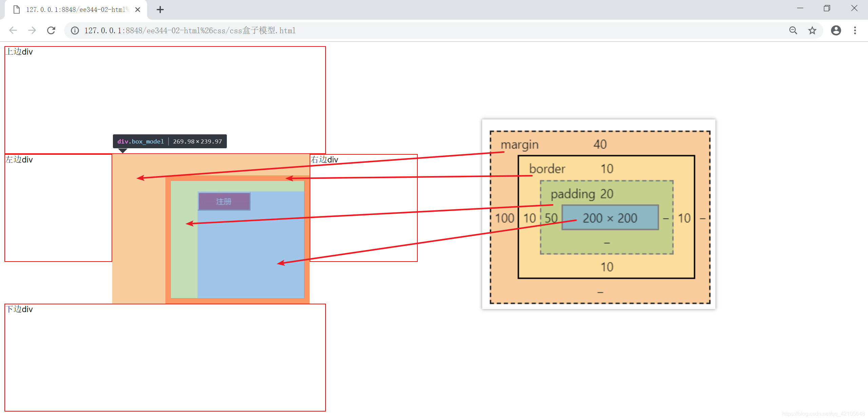Go back to the previous page
Screen dimensions: 868x420
tap(13, 31)
